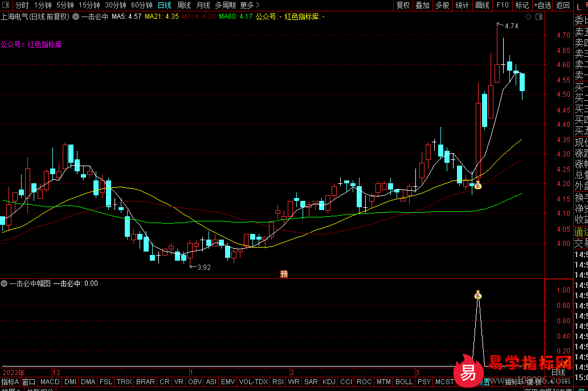Image resolution: width=588 pixels, height=391 pixels.
Task: Switch sub-chart to CCI indicator
Action: pyautogui.click(x=346, y=382)
